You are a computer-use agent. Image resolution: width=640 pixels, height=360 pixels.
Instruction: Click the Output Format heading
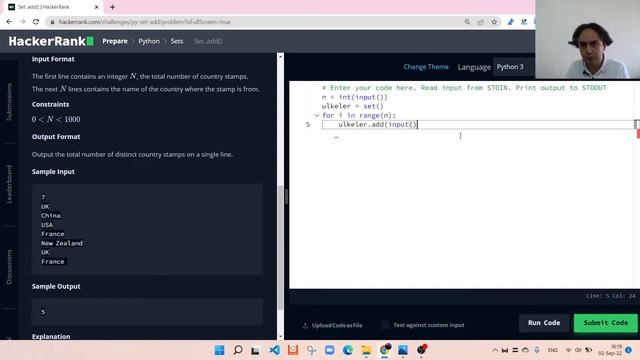click(x=56, y=136)
